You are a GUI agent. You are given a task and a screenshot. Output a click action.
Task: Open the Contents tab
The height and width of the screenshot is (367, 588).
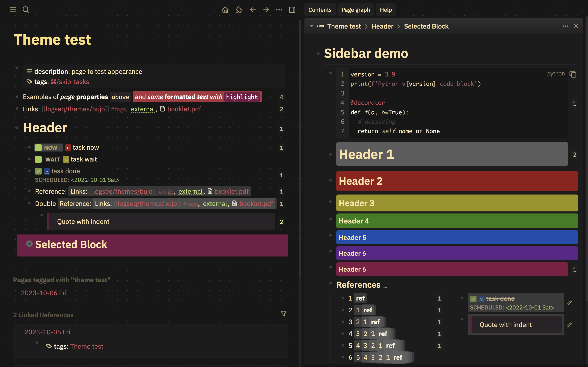(320, 10)
